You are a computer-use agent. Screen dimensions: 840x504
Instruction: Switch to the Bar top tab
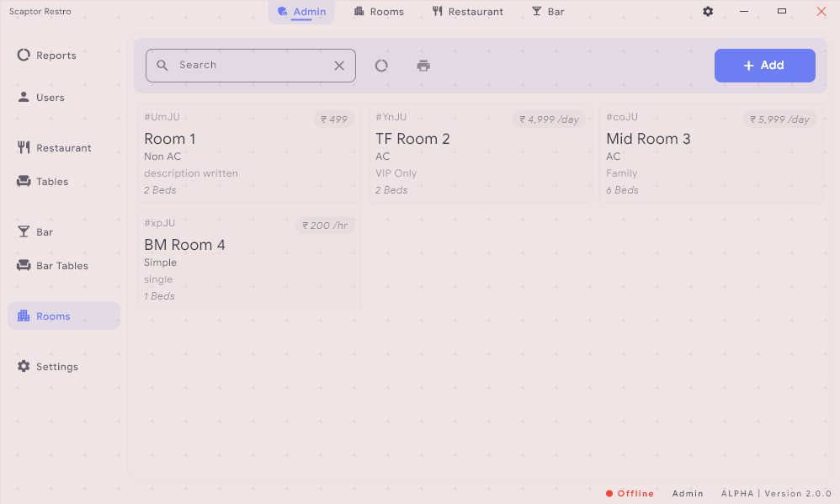[x=548, y=12]
